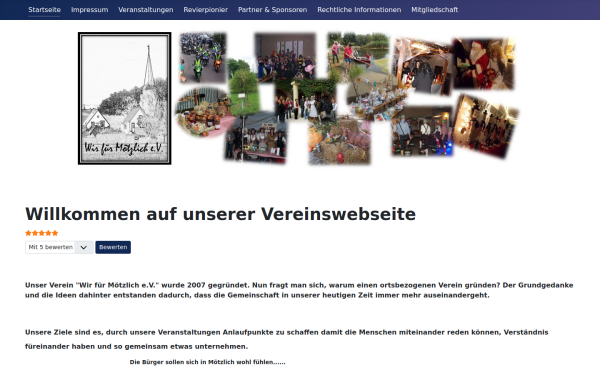The height and width of the screenshot is (375, 600).
Task: Click the Santa Claus photo
Action: 484,64
